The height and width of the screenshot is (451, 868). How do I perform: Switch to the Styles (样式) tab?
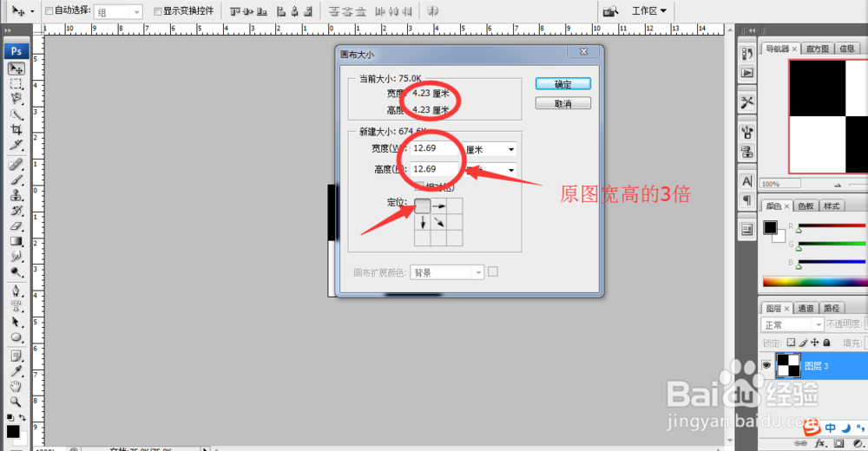coord(832,206)
